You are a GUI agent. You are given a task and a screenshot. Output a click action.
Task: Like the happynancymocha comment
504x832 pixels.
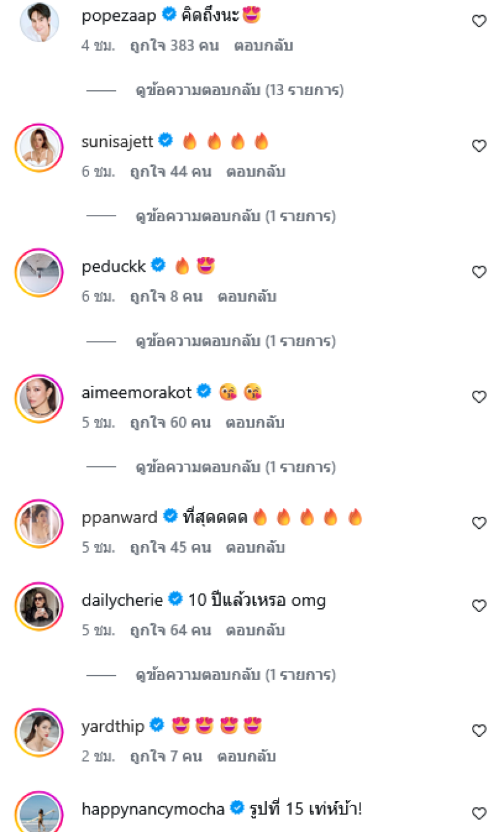(479, 813)
